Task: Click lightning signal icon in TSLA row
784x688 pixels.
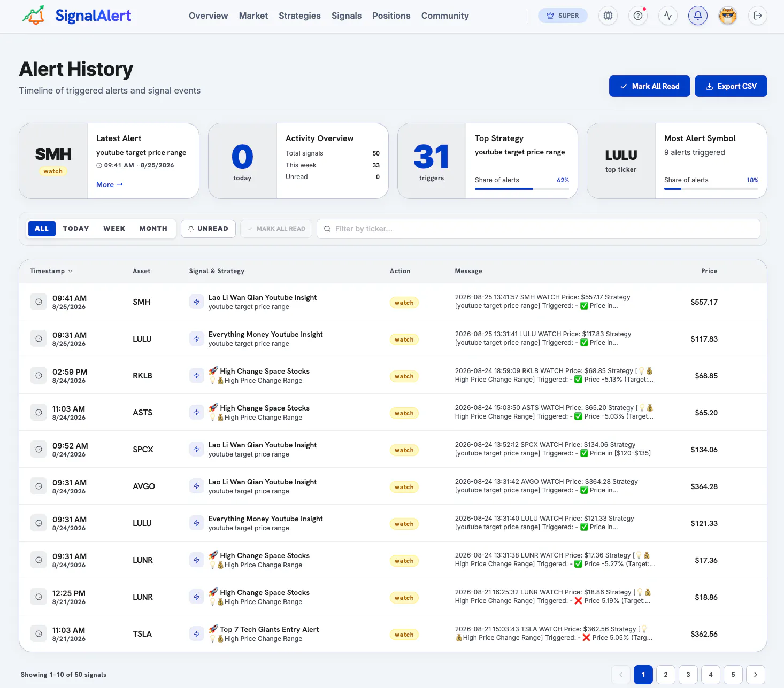Action: point(196,634)
